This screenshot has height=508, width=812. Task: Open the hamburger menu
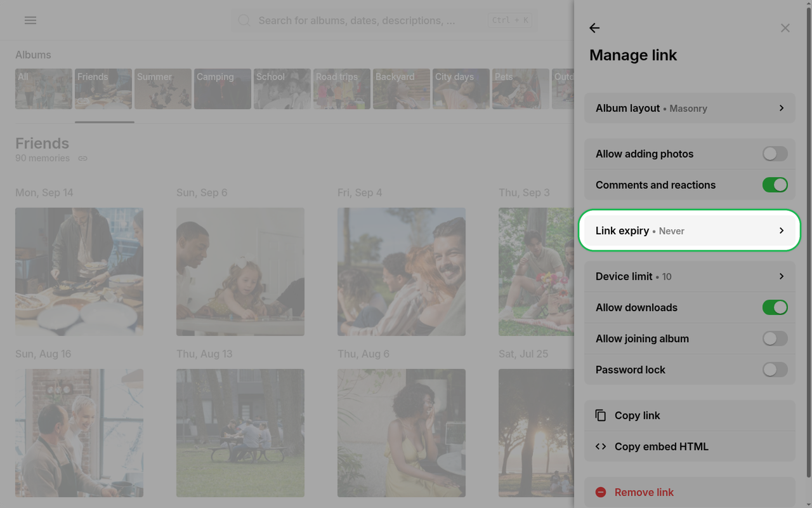coord(30,20)
